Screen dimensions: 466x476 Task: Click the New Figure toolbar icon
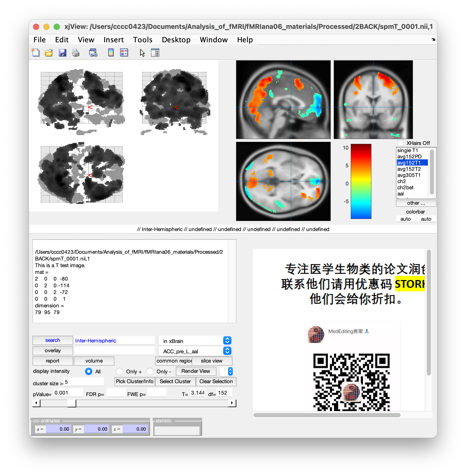36,53
